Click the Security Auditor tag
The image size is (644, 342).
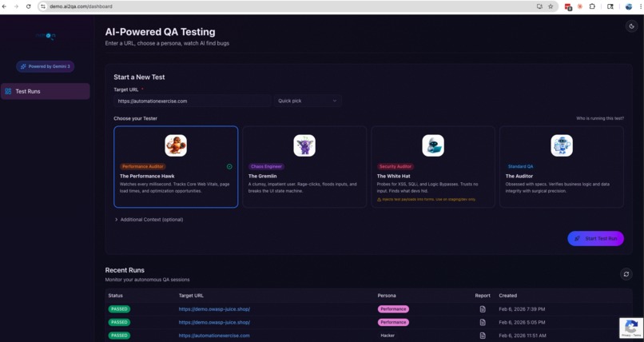[x=395, y=167]
